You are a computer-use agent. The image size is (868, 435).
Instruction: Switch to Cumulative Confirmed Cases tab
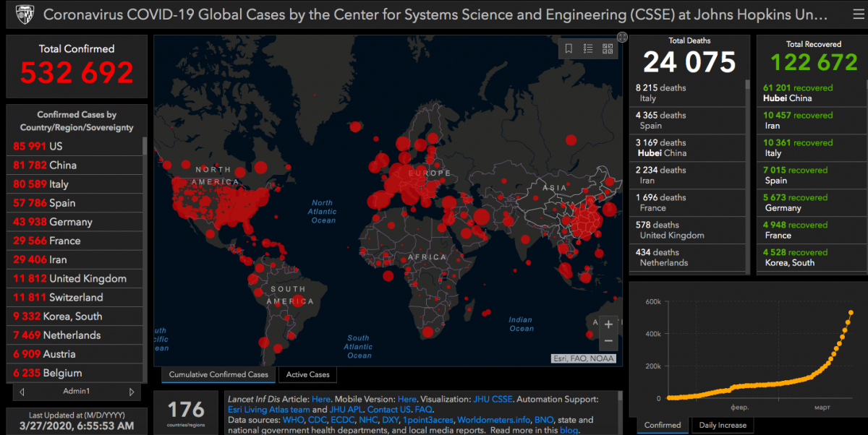[x=218, y=374]
